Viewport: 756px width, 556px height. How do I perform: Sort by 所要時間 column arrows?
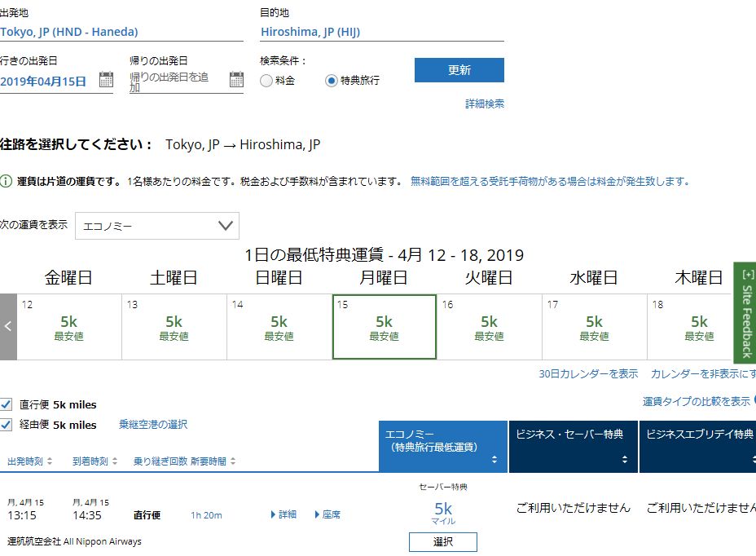point(233,461)
